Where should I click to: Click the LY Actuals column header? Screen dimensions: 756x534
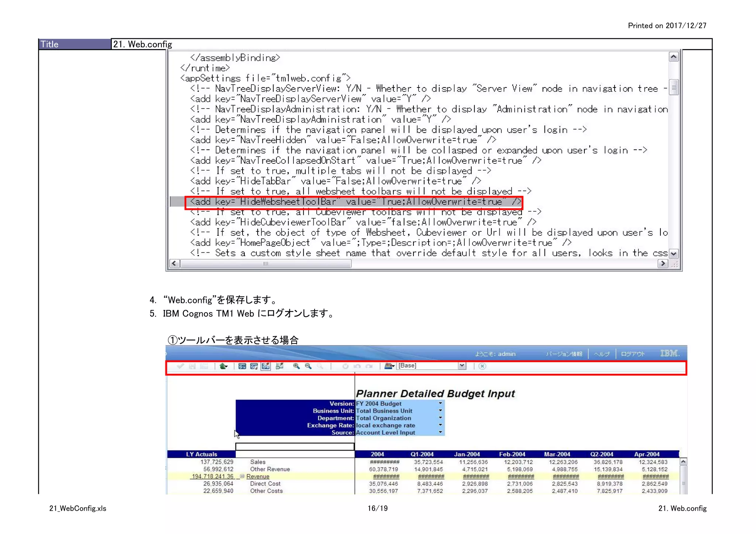[202, 454]
